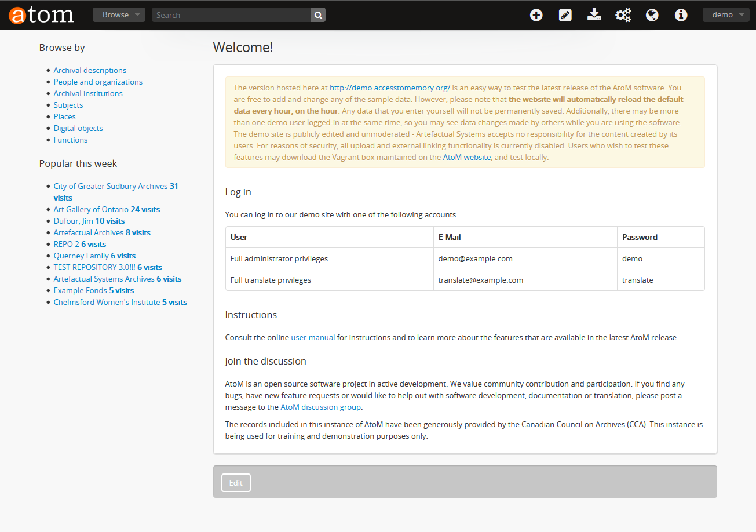Open the language menu via the globe icon
Screen dimensions: 756x532
(x=652, y=14)
